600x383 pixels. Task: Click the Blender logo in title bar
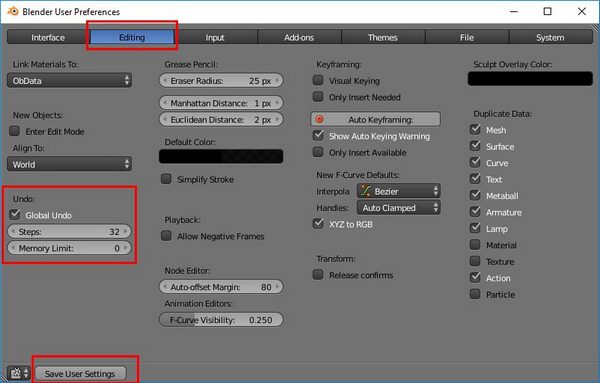coord(13,11)
